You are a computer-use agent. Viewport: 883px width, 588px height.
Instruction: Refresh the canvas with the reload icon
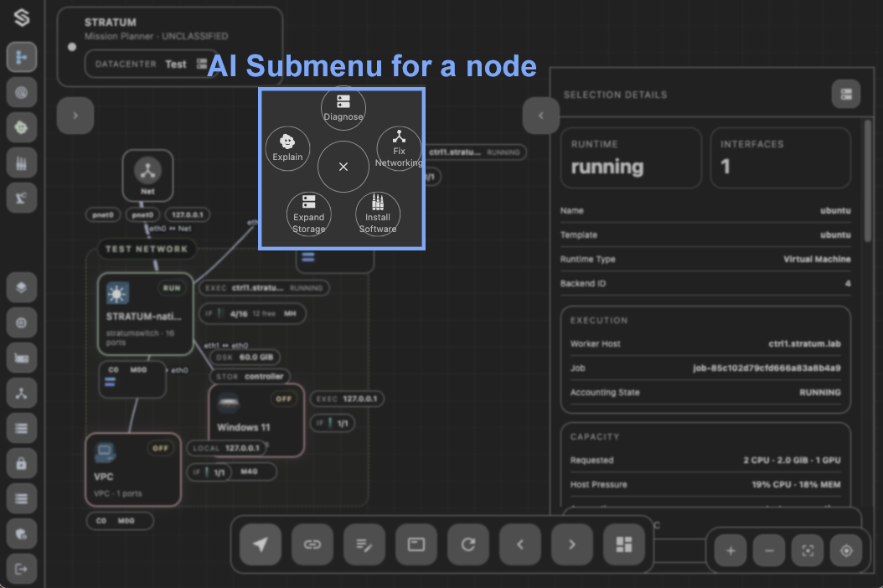pyautogui.click(x=468, y=544)
